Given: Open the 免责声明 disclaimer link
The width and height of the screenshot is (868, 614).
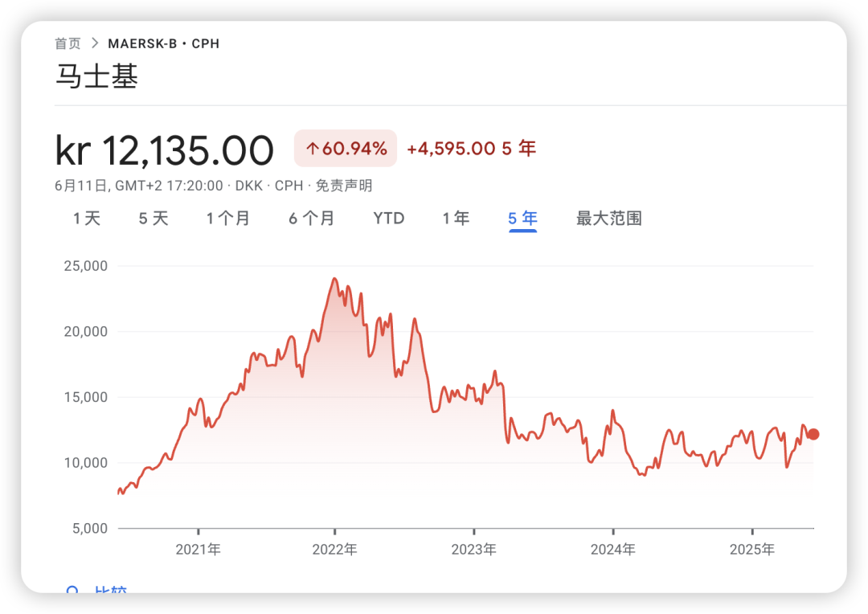Looking at the screenshot, I should 343,186.
